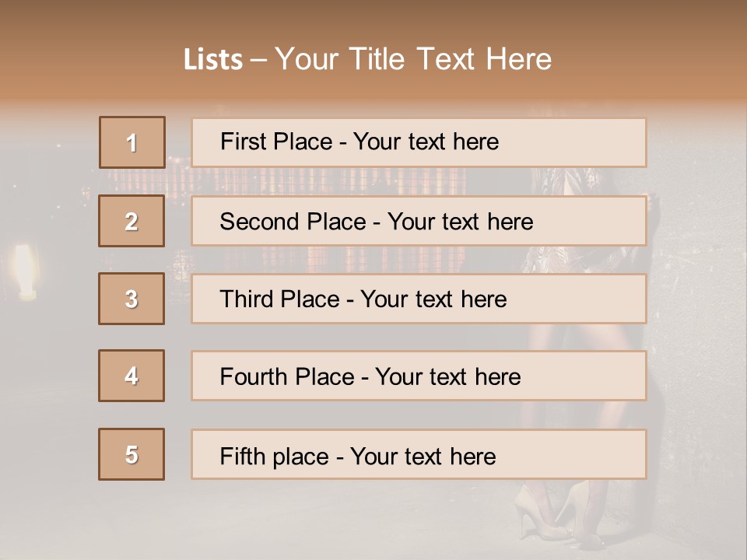The width and height of the screenshot is (747, 560).
Task: Select the Second Place text bar
Action: point(419,221)
